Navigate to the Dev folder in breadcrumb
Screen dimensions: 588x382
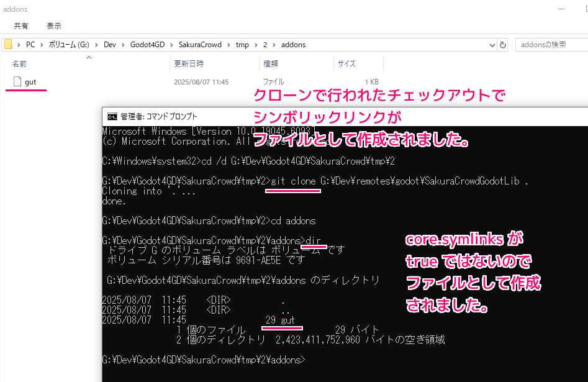(109, 45)
